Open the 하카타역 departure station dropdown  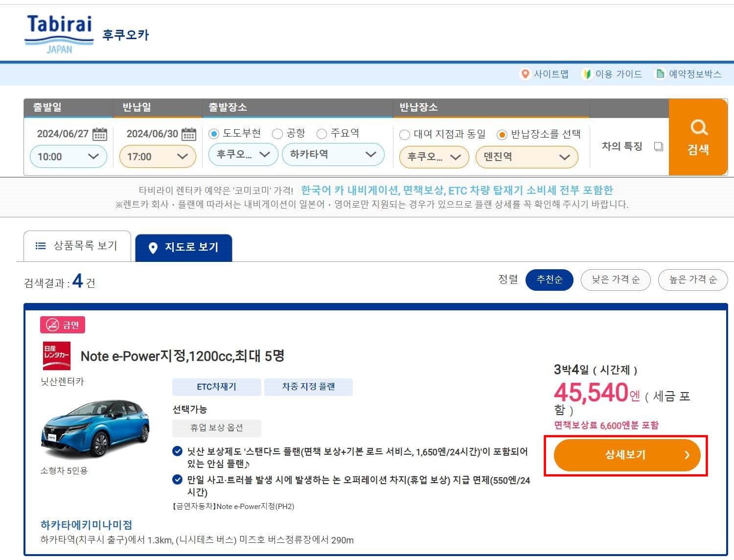click(333, 155)
